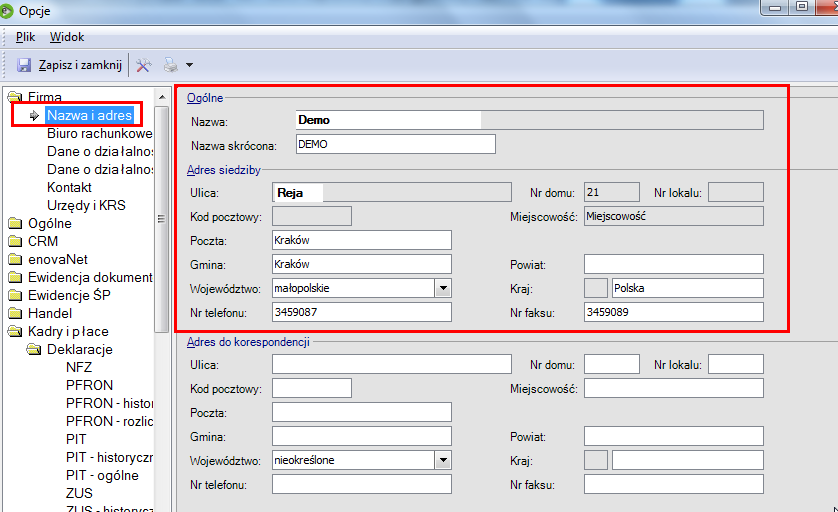
Task: Select PIT tree item
Action: (x=76, y=439)
